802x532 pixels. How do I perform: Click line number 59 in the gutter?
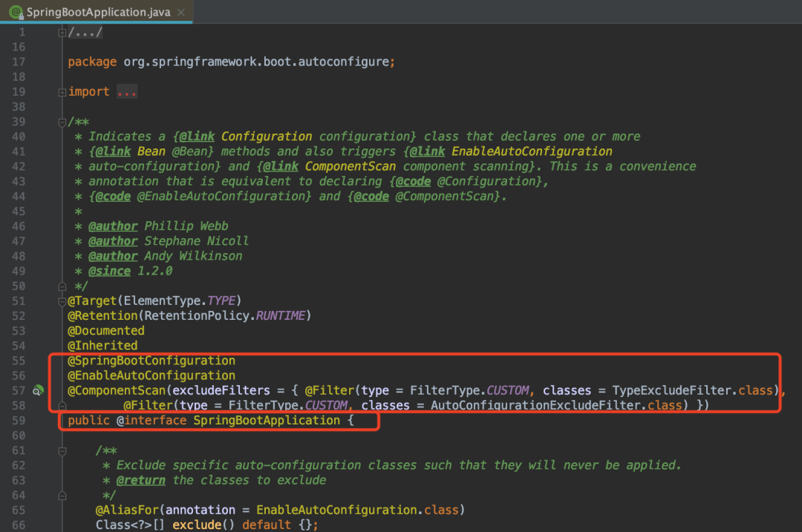(19, 421)
